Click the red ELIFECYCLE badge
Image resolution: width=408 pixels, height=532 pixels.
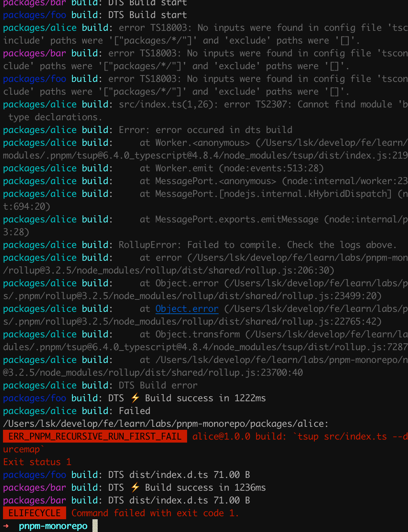[35, 513]
